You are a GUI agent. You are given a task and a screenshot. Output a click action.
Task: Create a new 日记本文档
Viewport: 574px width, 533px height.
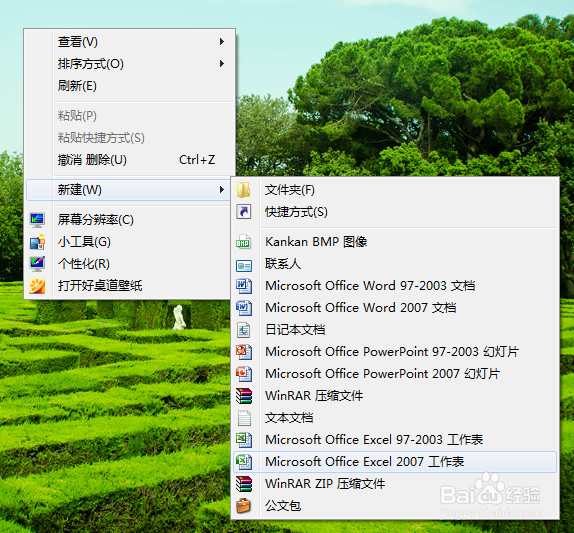click(395, 330)
